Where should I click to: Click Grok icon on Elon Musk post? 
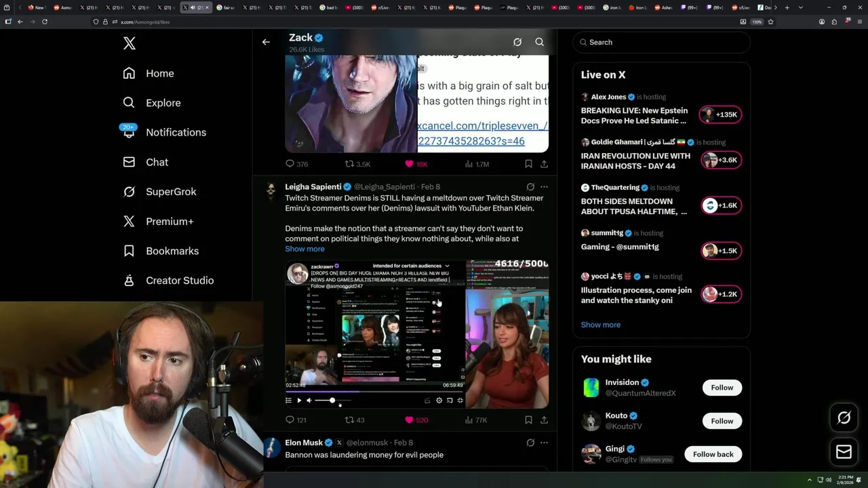530,443
